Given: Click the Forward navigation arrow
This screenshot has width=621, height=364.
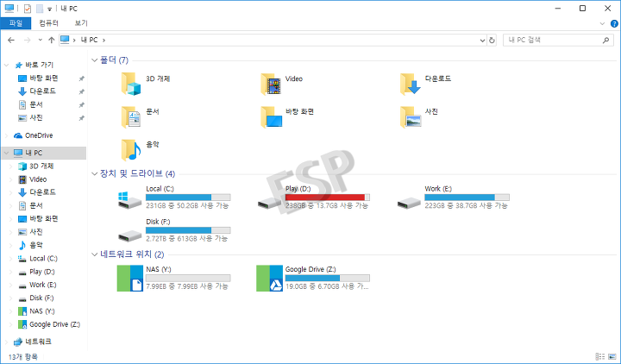Looking at the screenshot, I should 28,40.
